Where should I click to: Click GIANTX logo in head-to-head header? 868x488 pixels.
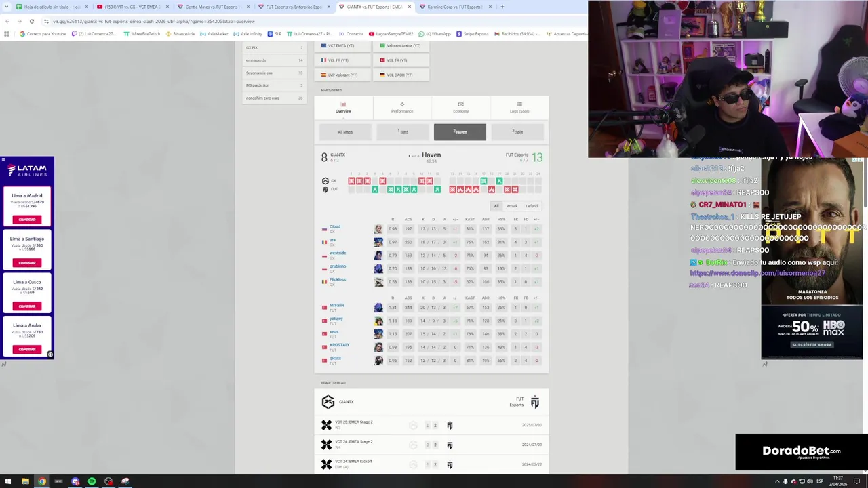pos(328,402)
